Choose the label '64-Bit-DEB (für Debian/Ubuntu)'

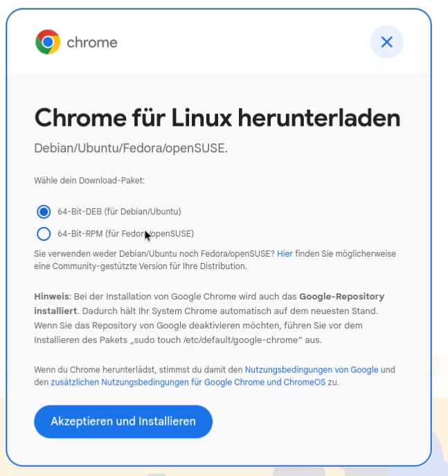tap(119, 212)
